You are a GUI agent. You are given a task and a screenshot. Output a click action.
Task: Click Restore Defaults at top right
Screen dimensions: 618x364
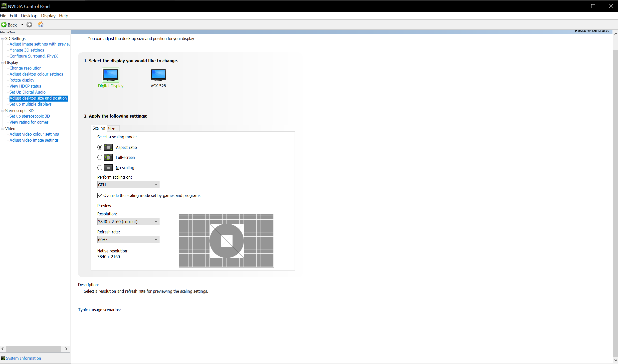(x=592, y=31)
